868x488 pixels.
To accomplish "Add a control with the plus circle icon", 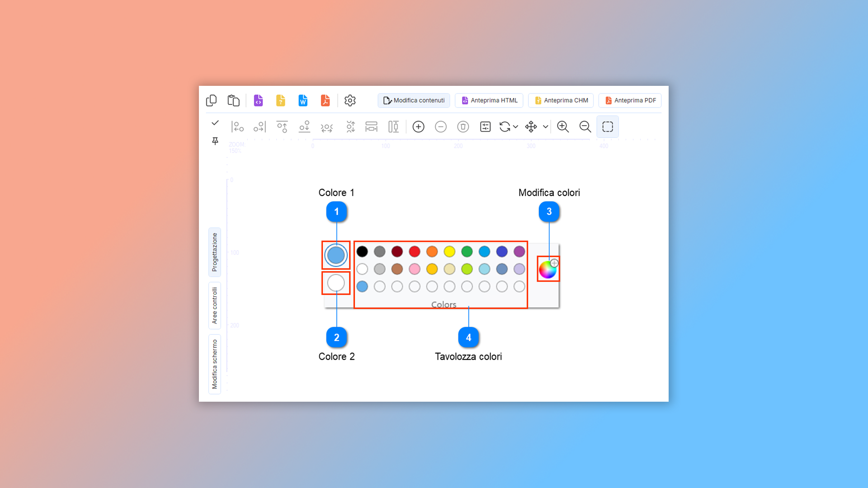I will [x=419, y=127].
